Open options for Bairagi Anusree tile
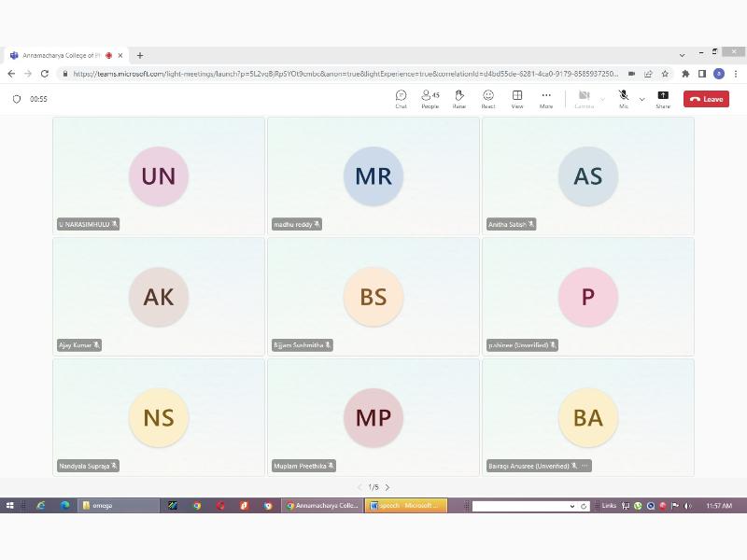Viewport: 747px width, 560px height. 585,466
